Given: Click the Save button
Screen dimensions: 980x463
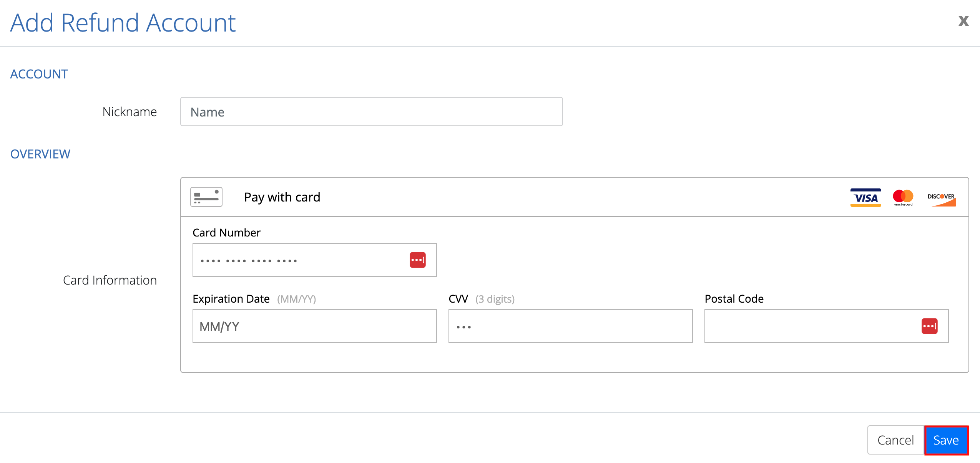Looking at the screenshot, I should click(x=946, y=440).
